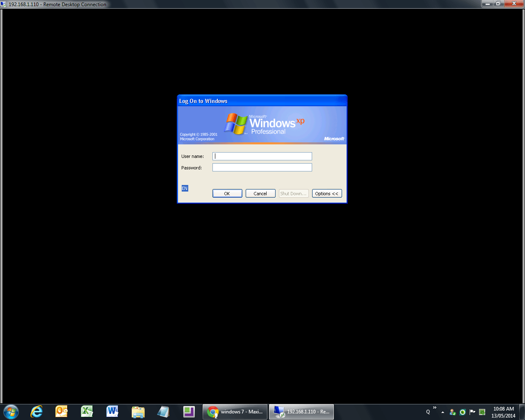The width and height of the screenshot is (525, 420).
Task: Focus the Password text box
Action: pos(262,167)
